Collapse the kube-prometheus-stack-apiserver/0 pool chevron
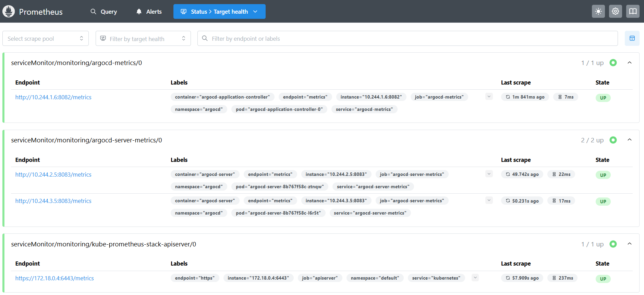 [x=630, y=244]
